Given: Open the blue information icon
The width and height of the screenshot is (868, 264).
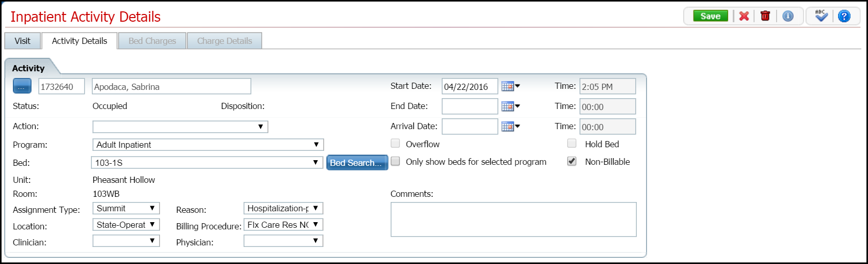Looking at the screenshot, I should pos(788,16).
